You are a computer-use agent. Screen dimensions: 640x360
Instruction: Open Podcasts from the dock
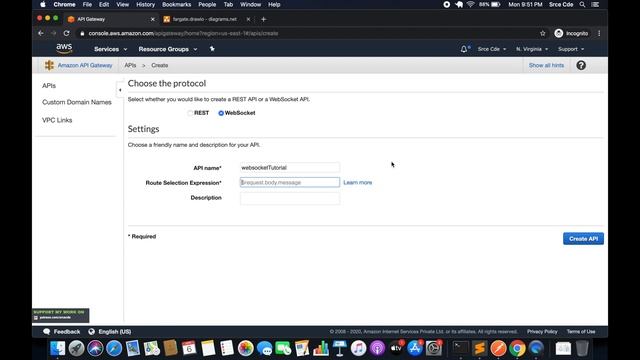[x=377, y=348]
